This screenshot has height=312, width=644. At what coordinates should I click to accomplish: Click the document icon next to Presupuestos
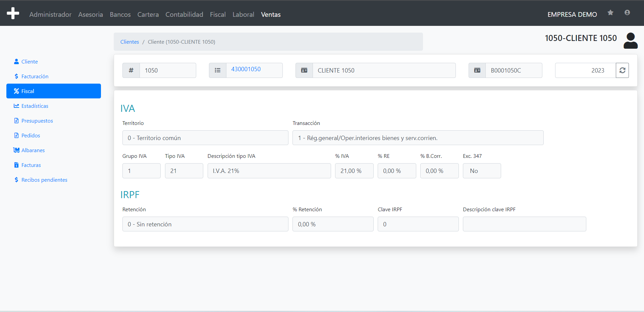pyautogui.click(x=16, y=121)
